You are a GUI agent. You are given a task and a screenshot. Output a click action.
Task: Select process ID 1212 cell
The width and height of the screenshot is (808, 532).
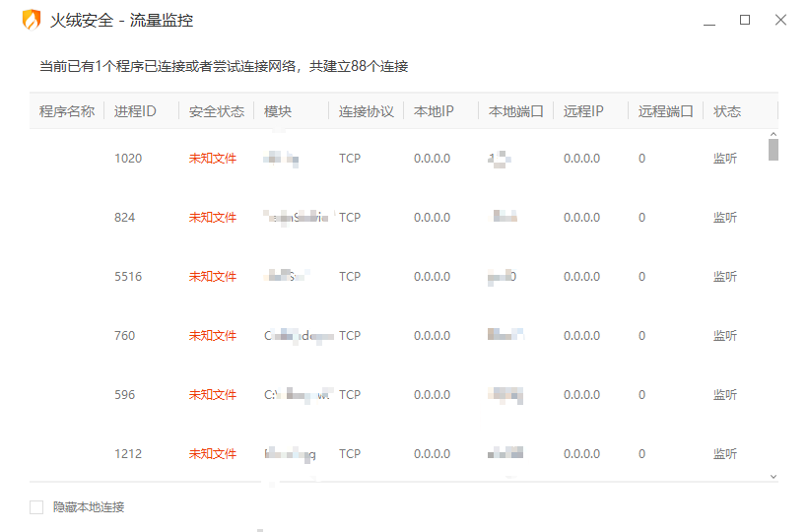(128, 454)
